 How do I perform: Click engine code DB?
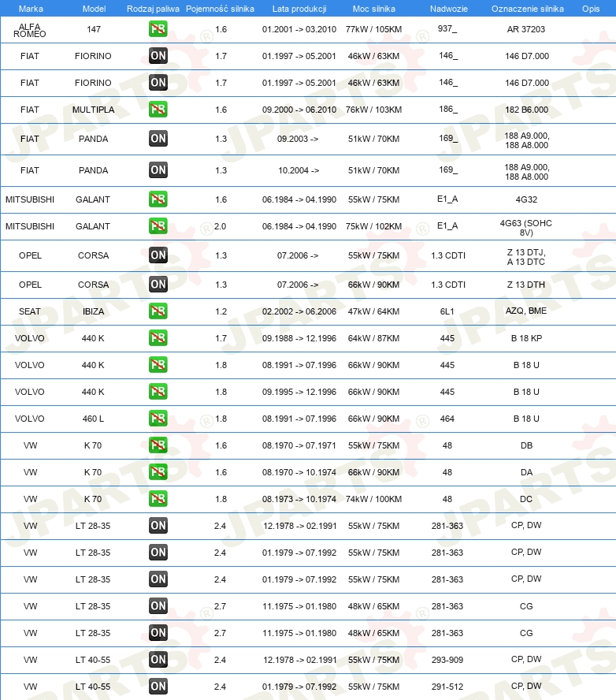(x=526, y=445)
